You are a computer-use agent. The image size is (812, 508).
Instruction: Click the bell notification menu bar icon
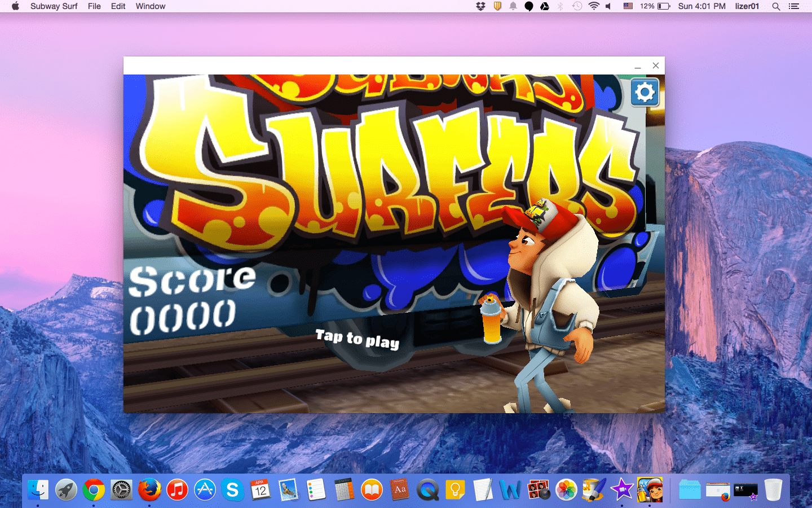(513, 6)
